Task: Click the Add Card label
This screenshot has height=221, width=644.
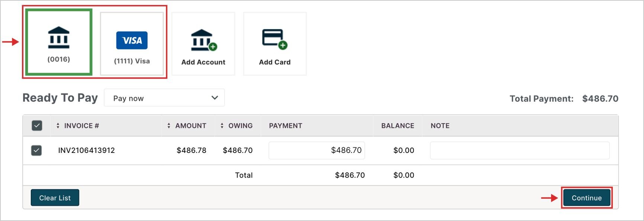Action: [x=275, y=62]
